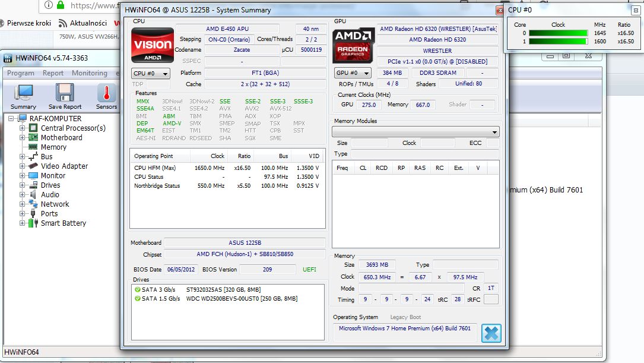This screenshot has height=363, width=644.
Task: Open the Report menu
Action: click(x=53, y=72)
